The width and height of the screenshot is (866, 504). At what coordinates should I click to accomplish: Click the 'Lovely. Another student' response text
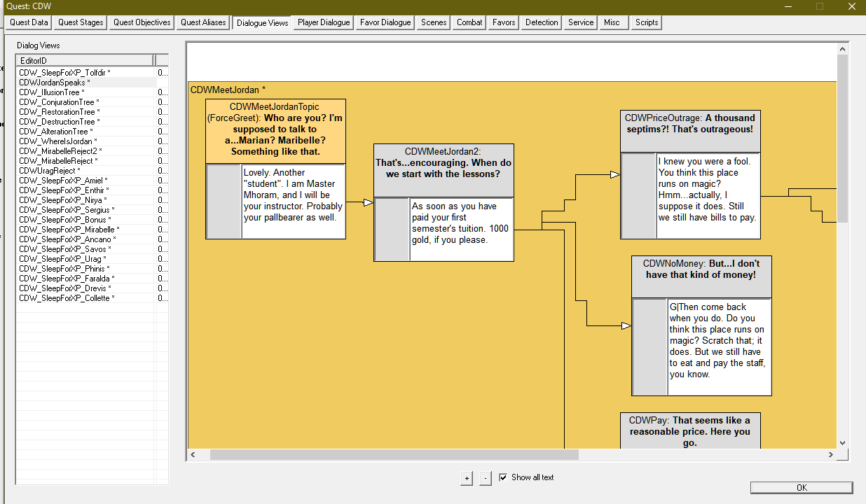point(293,201)
